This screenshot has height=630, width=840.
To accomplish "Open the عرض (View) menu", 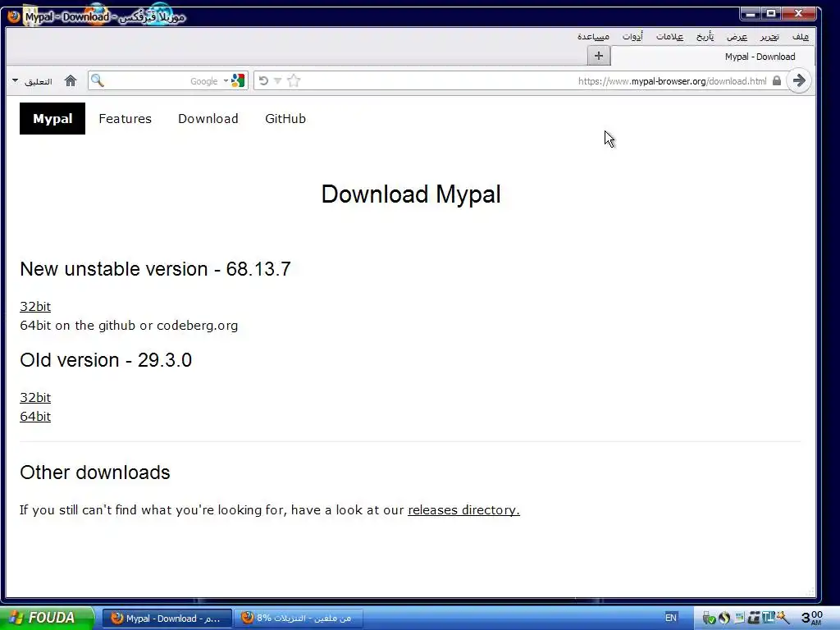I will 737,36.
